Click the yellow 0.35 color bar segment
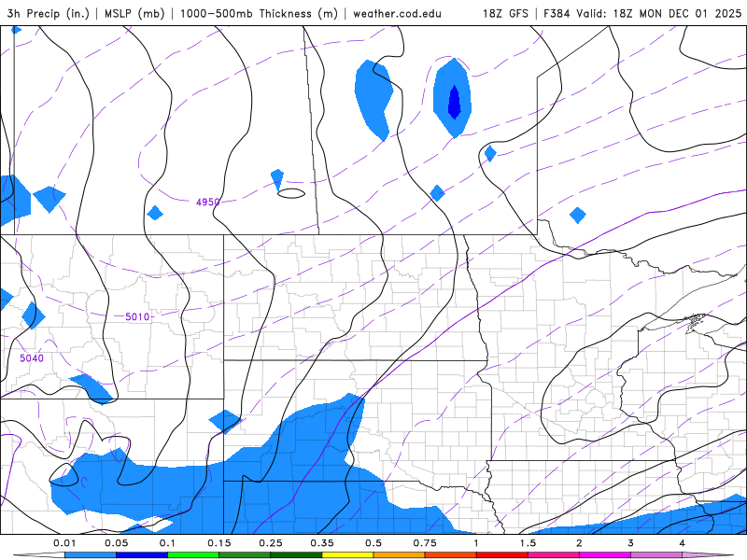This screenshot has height=560, width=747. [x=347, y=555]
